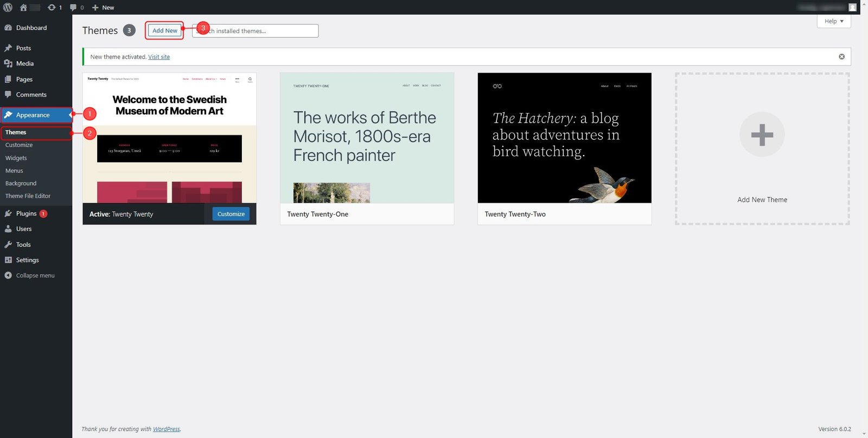Click the Posts pin icon
The image size is (868, 438).
pyautogui.click(x=8, y=48)
